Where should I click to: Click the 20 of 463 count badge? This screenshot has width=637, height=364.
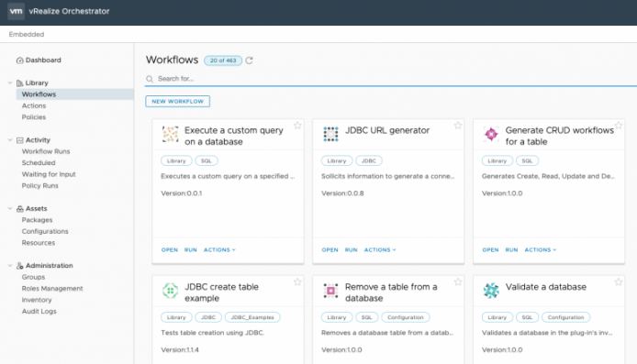pos(223,61)
